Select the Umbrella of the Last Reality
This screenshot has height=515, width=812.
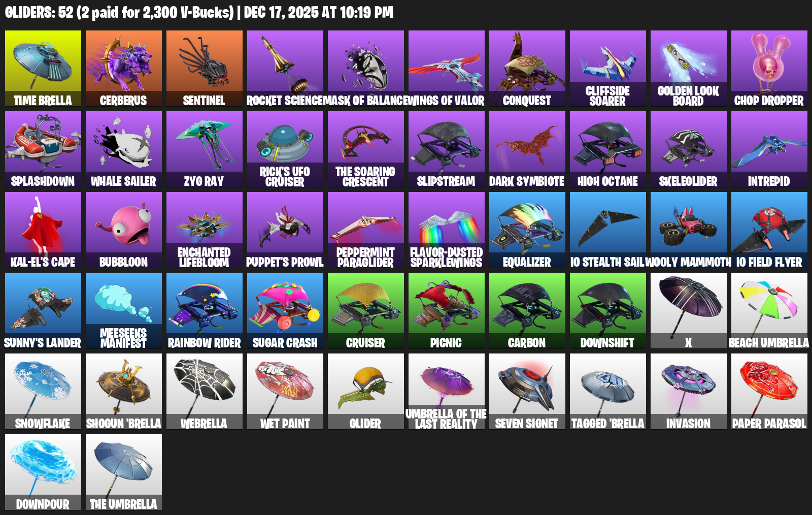(x=447, y=392)
